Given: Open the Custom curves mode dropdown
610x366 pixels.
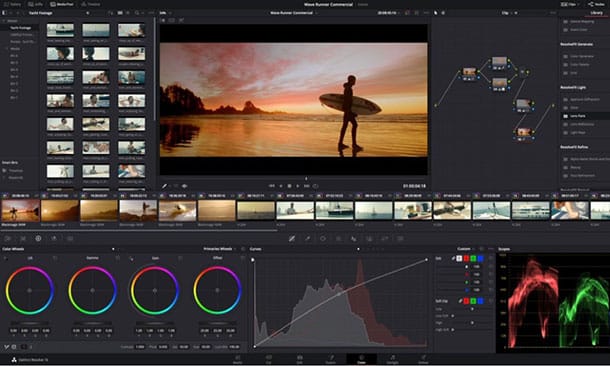Looking at the screenshot, I should (x=466, y=249).
